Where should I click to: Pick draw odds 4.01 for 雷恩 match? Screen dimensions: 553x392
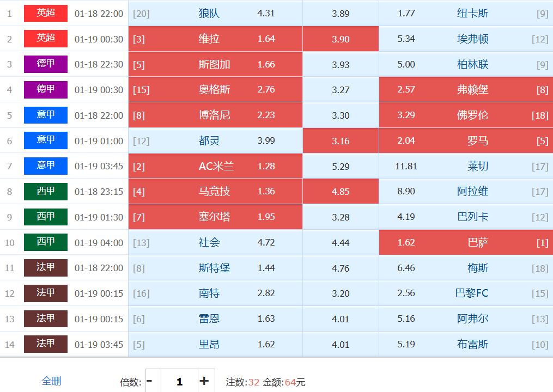coord(341,318)
